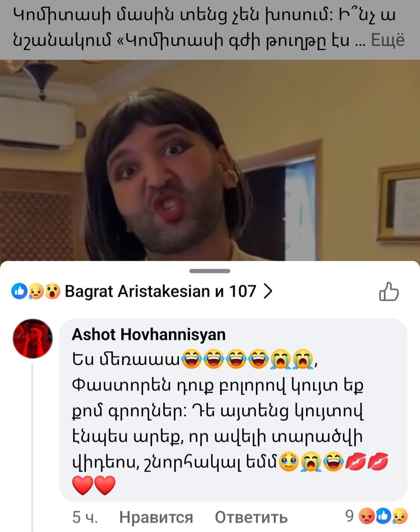Open Ashot Hovhannisyan's name link
The height and width of the screenshot is (532, 420).
[149, 335]
